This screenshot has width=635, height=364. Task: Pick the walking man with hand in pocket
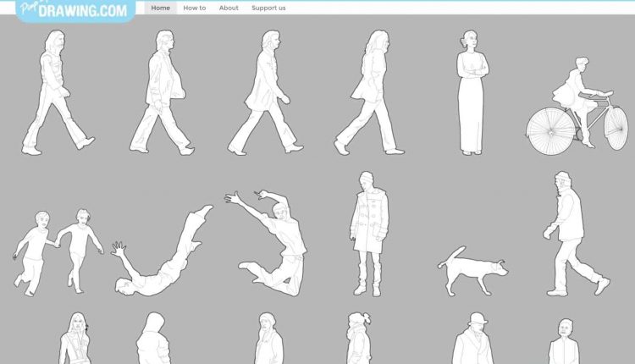[x=163, y=93]
